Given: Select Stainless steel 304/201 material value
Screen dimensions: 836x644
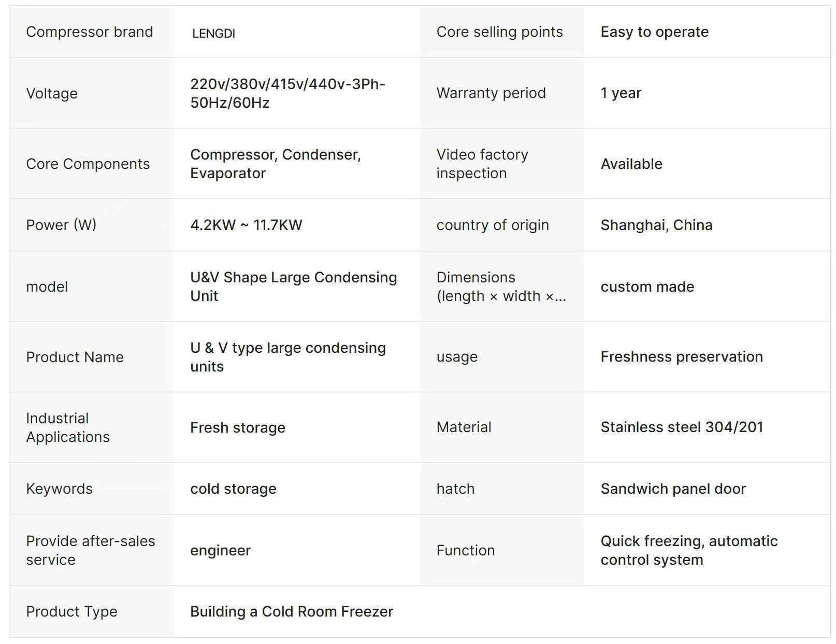Looking at the screenshot, I should pos(682,427).
